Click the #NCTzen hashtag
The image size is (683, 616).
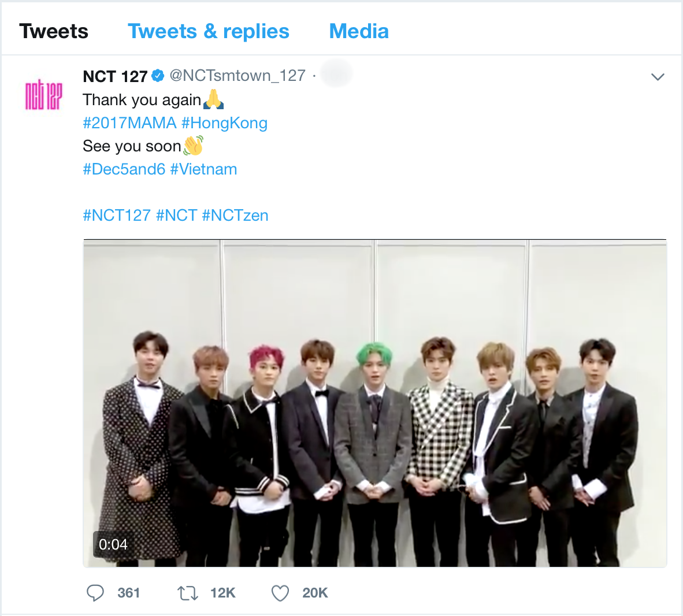tap(235, 216)
